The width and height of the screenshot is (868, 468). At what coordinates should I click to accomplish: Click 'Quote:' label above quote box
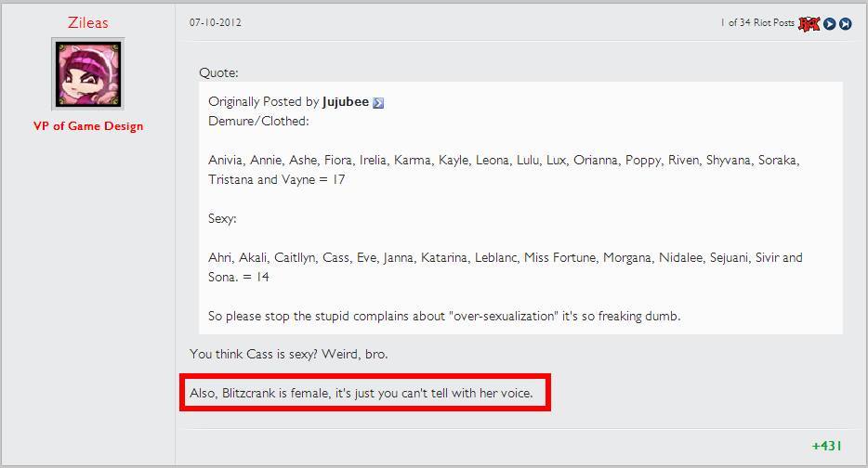pos(218,73)
